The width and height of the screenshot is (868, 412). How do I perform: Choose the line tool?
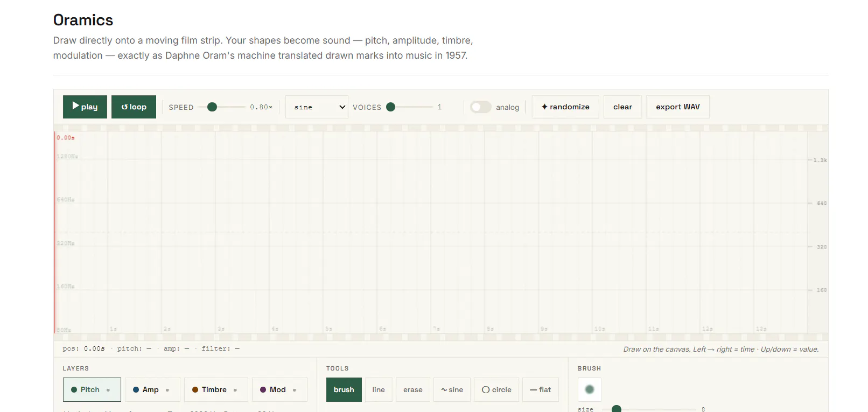click(379, 390)
